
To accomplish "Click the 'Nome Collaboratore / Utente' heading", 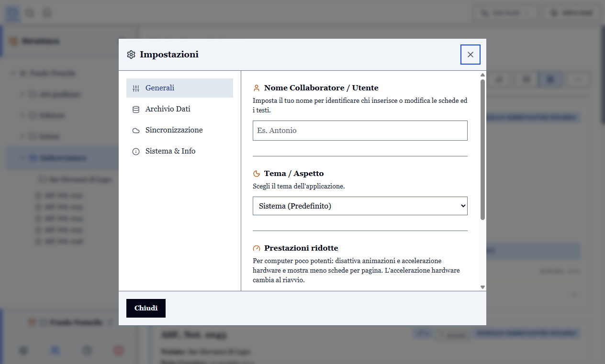I will click(x=321, y=88).
